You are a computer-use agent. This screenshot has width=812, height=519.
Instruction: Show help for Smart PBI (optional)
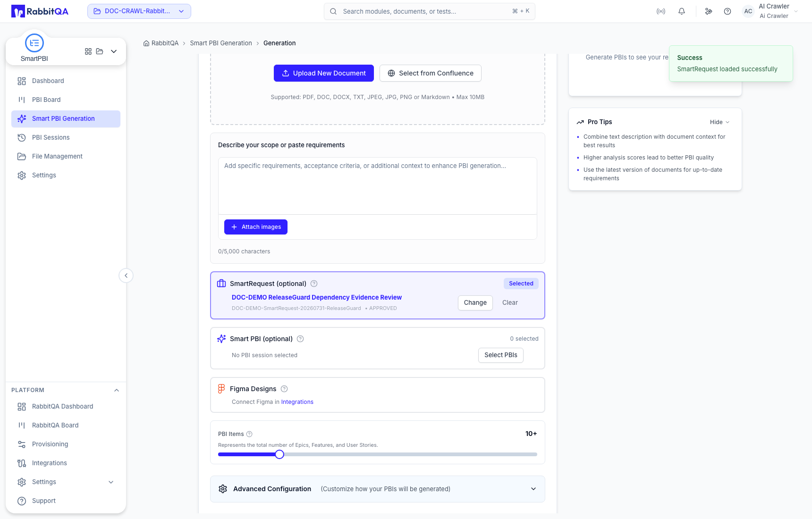[300, 339]
